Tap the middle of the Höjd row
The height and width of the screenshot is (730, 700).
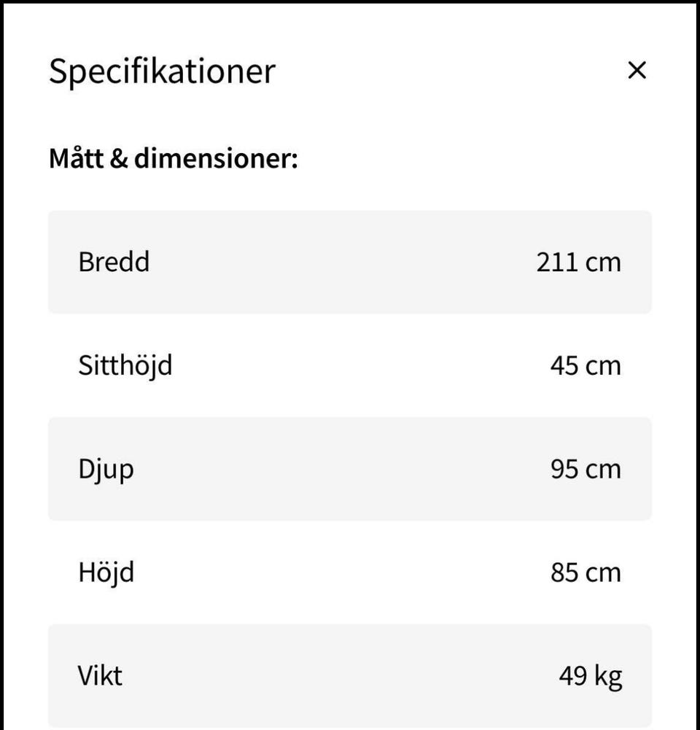coord(350,572)
